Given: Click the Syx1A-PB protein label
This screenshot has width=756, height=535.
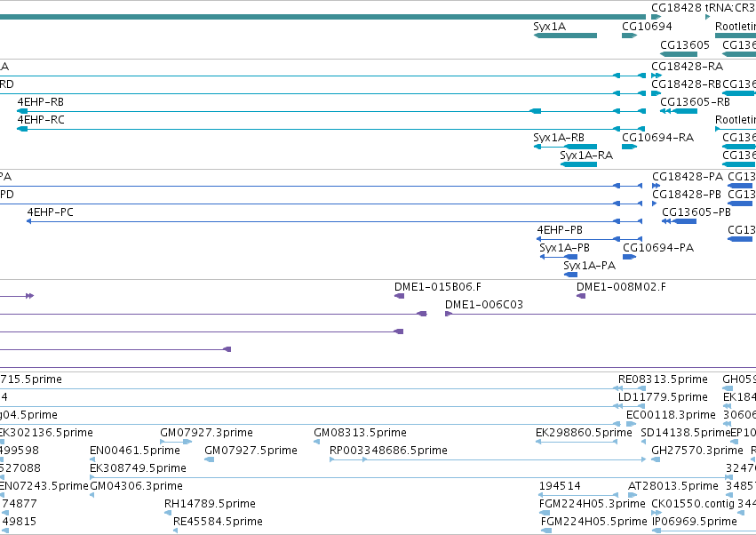Looking at the screenshot, I should pyautogui.click(x=564, y=249).
